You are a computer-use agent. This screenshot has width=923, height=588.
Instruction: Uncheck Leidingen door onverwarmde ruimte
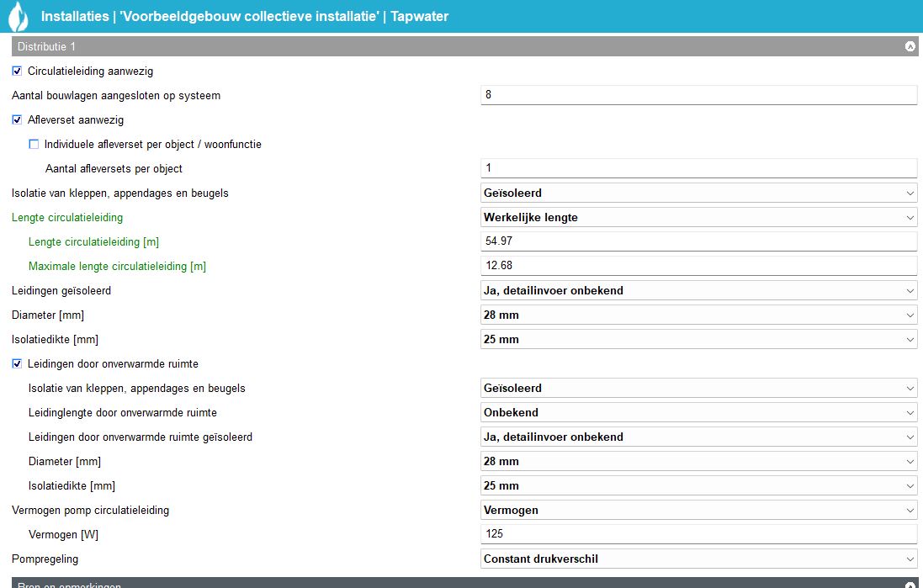pos(17,364)
